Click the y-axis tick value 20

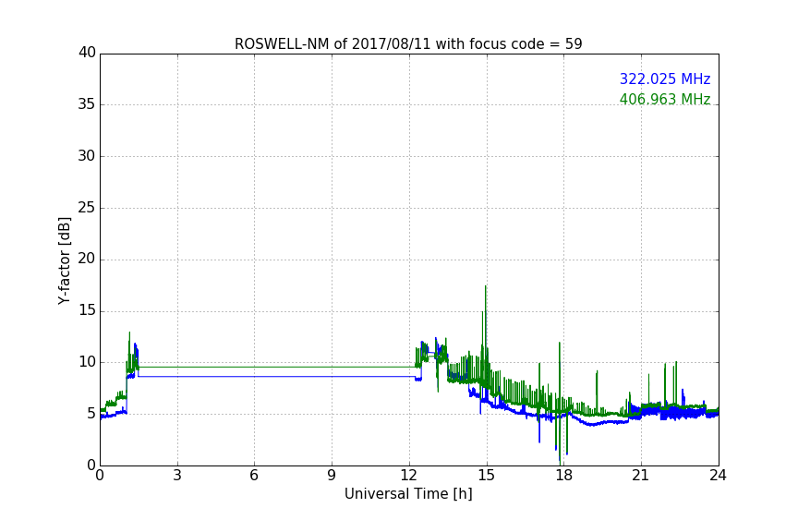pos(87,259)
